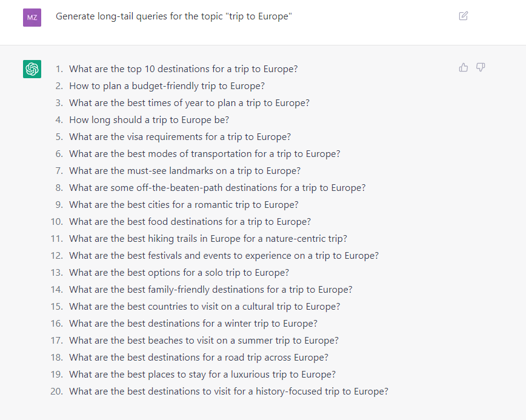
Task: Click the thumbs down icon
Action: pyautogui.click(x=481, y=67)
